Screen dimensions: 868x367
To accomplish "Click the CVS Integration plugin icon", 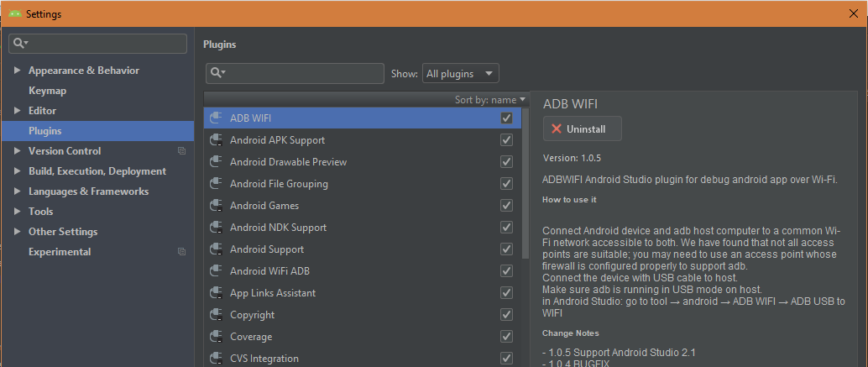I will pos(216,358).
